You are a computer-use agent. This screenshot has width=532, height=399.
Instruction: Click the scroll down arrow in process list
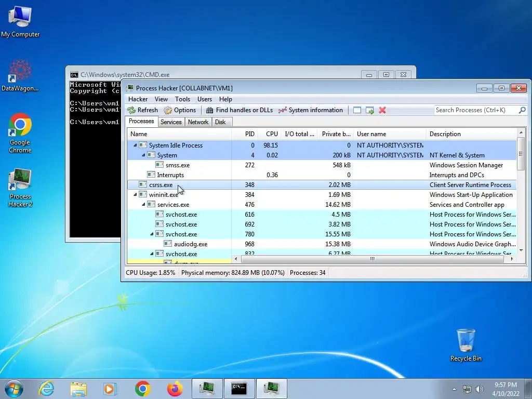[x=521, y=251]
